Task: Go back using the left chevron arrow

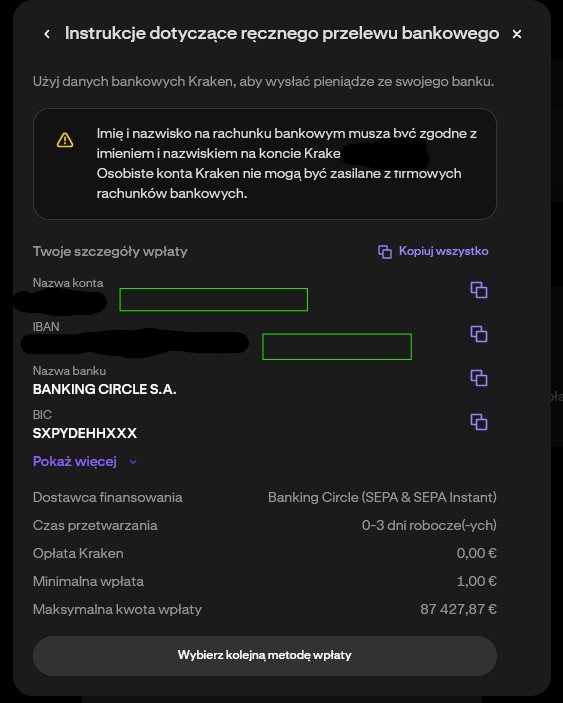Action: coord(47,34)
